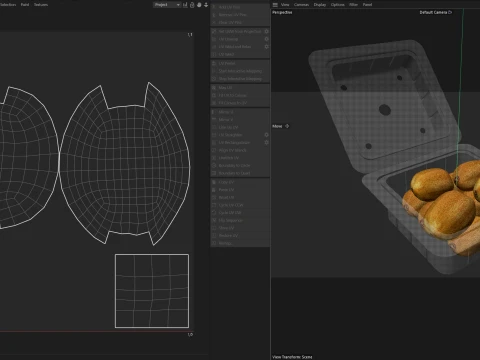Click the Perspective viewport label
The image size is (480, 360).
pos(282,12)
